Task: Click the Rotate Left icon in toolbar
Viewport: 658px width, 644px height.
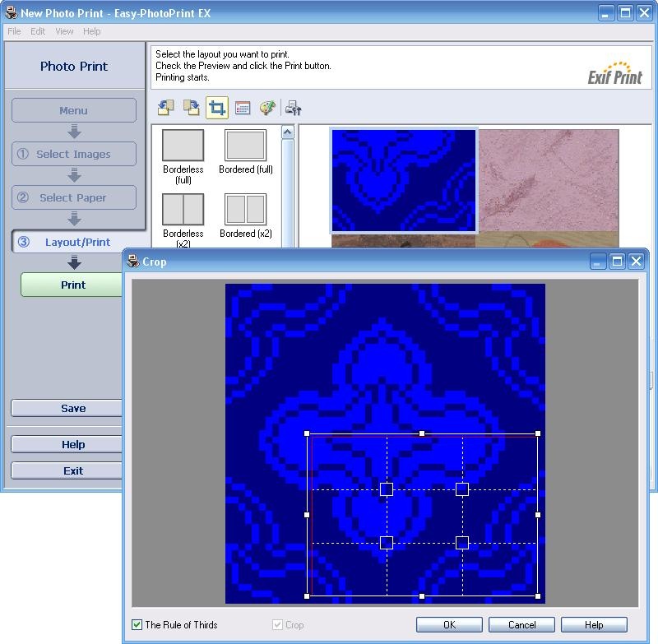Action: point(166,108)
